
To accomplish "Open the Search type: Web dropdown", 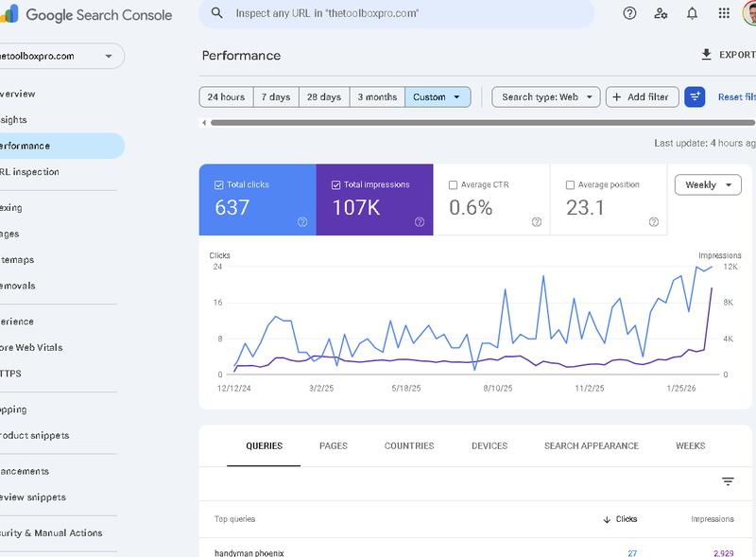I will [545, 96].
